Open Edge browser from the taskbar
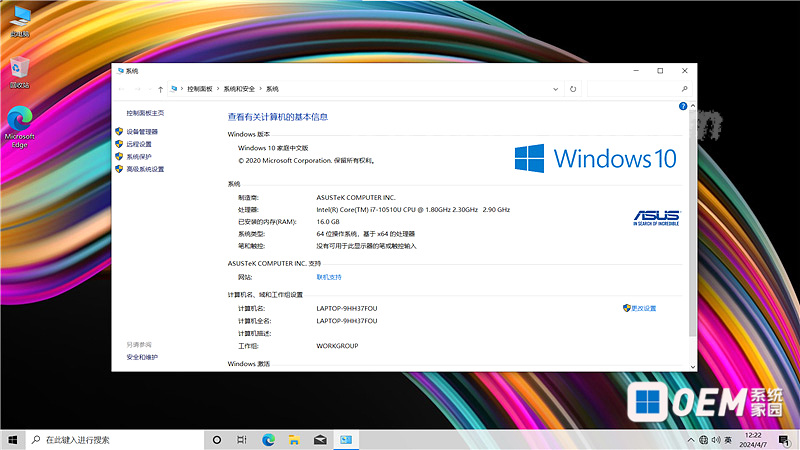The image size is (800, 450). point(268,440)
